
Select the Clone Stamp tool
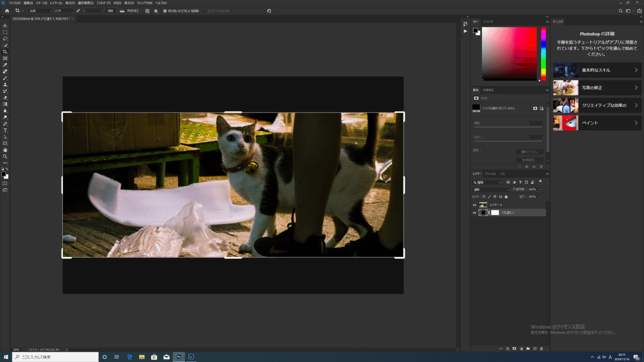coord(5,85)
